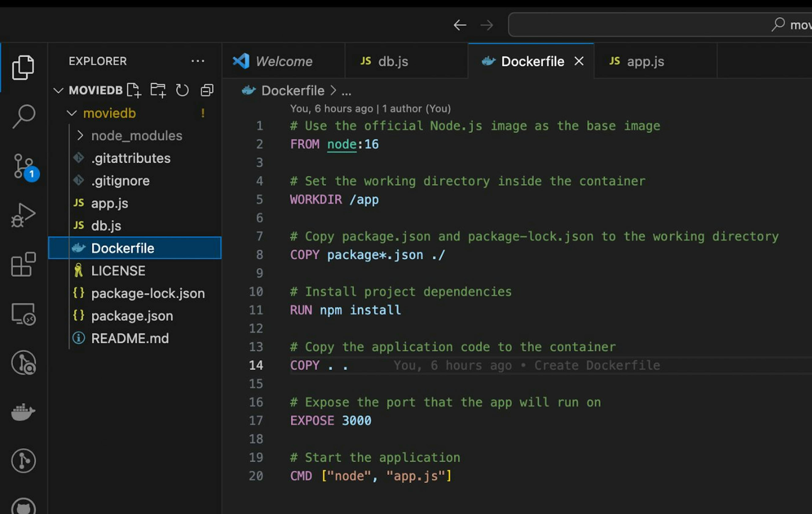
Task: Click the CMD ["node", "app.js"] line
Action: pos(371,476)
